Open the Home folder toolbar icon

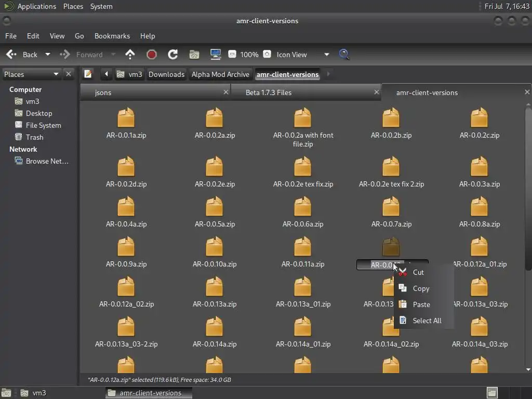tap(194, 55)
